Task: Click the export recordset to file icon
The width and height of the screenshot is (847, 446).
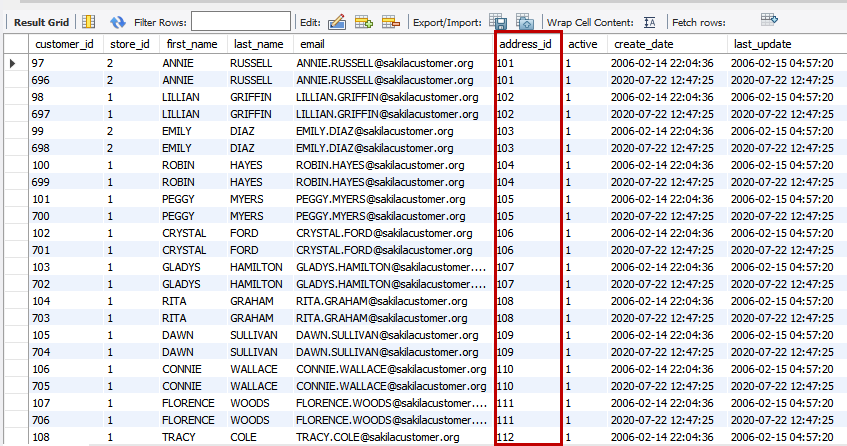Action: [x=498, y=21]
